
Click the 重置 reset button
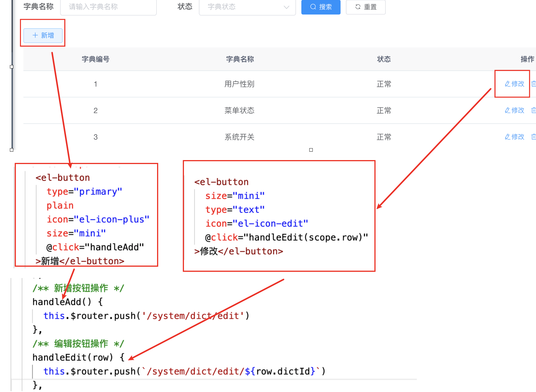(x=366, y=7)
